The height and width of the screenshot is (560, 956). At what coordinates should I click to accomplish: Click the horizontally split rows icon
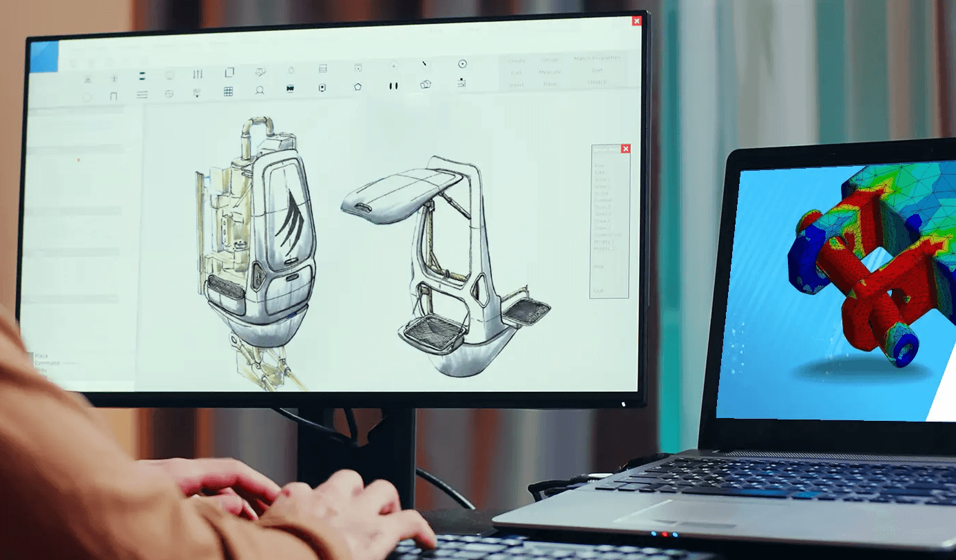point(322,69)
